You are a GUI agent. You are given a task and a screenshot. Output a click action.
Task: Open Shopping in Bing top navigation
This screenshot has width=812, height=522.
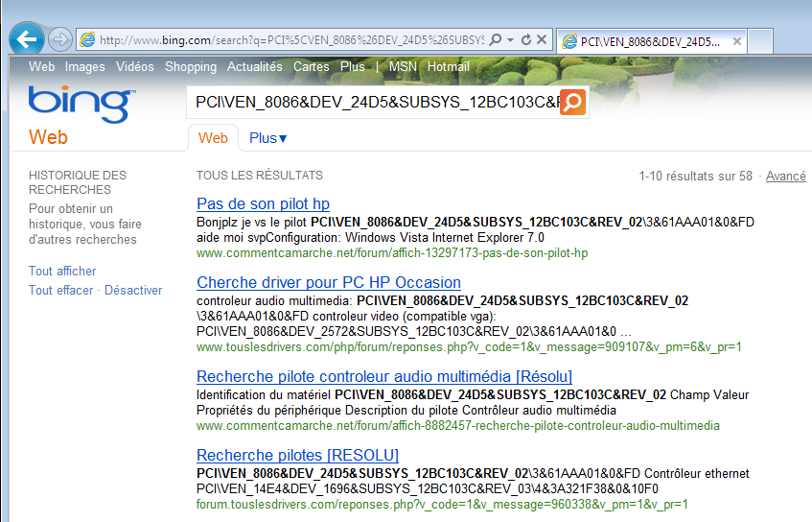click(191, 67)
